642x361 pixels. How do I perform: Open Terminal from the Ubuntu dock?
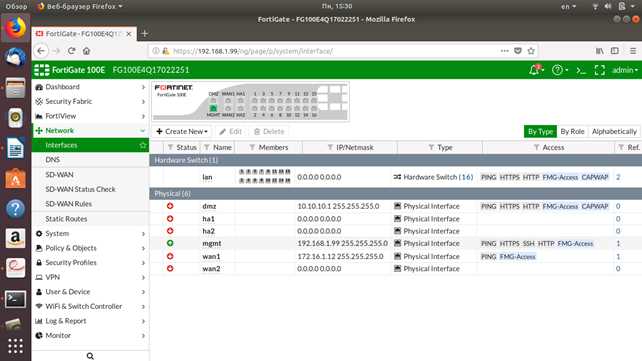(15, 299)
